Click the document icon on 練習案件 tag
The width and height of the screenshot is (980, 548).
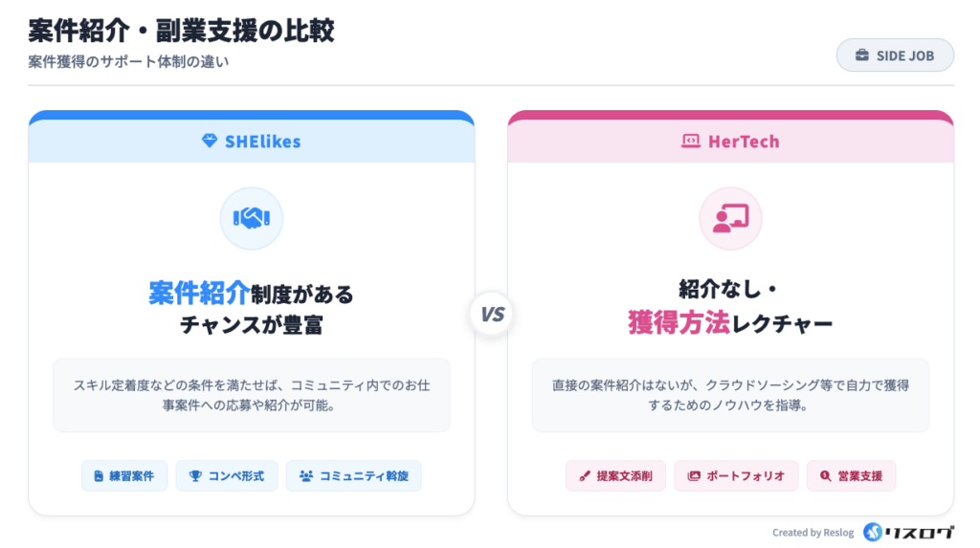pyautogui.click(x=98, y=475)
